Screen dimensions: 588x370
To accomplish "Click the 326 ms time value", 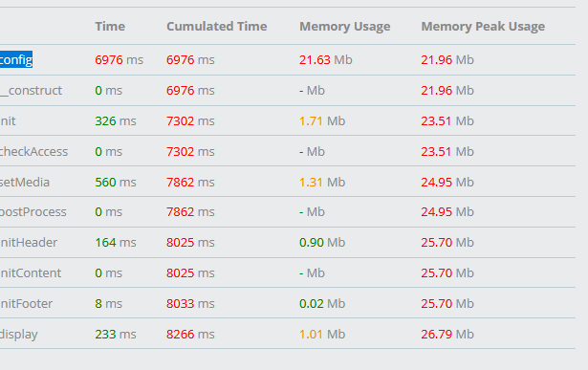I will [116, 121].
